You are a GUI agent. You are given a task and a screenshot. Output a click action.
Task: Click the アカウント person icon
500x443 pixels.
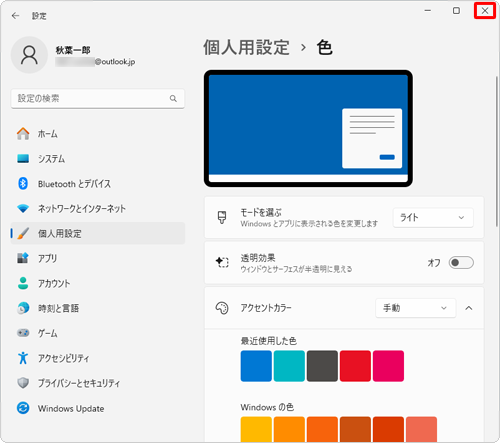pyautogui.click(x=23, y=283)
